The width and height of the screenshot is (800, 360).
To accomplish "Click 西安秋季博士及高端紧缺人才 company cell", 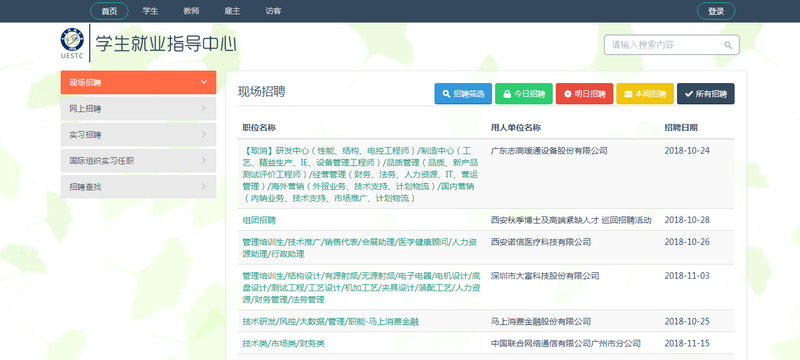I will tap(571, 220).
